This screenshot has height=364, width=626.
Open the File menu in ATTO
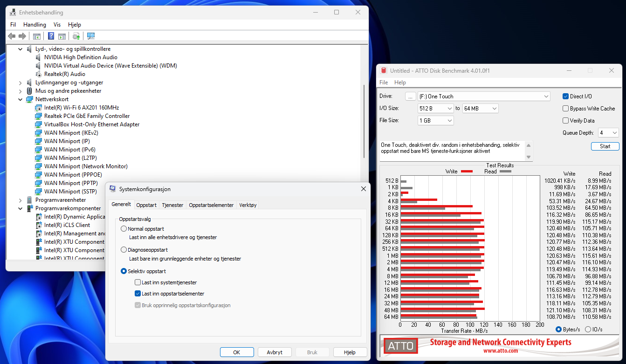click(384, 82)
